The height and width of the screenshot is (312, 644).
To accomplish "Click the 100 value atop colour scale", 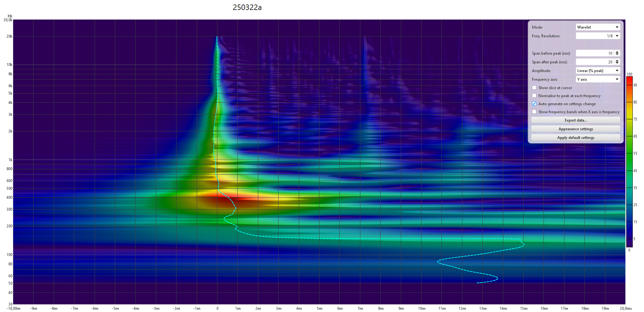I will [x=629, y=74].
